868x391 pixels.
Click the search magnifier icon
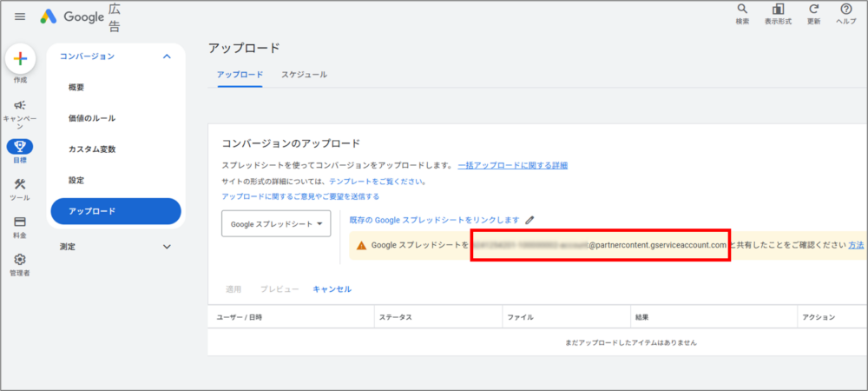tap(742, 10)
